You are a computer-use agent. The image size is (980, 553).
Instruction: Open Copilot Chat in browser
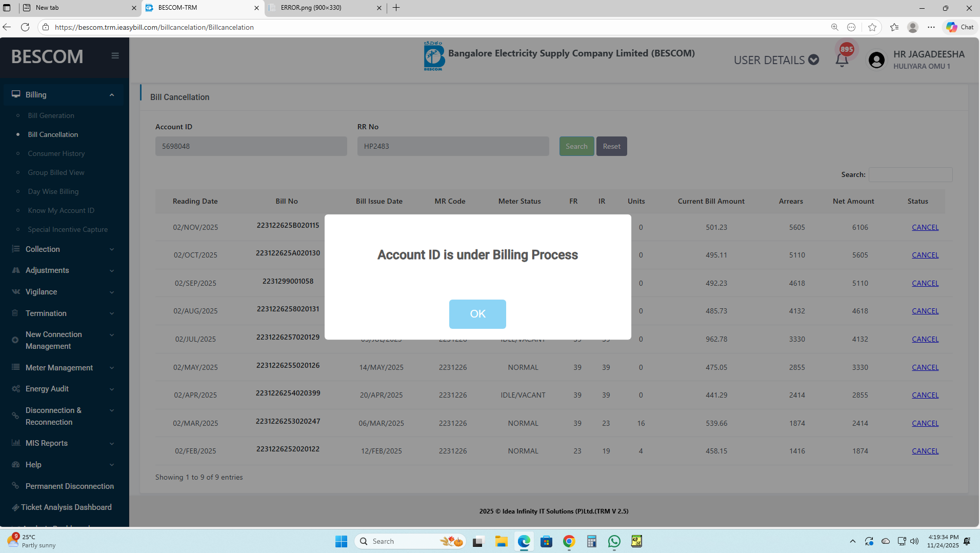[x=960, y=27]
